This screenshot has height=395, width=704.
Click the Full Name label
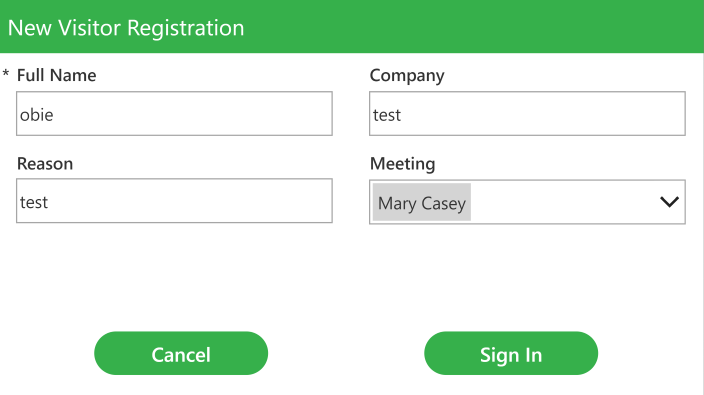point(57,75)
